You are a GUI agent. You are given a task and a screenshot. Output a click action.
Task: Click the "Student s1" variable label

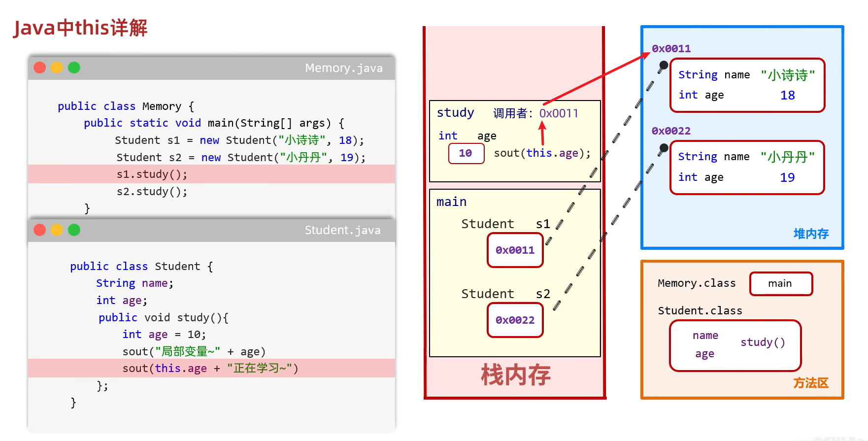pyautogui.click(x=505, y=224)
